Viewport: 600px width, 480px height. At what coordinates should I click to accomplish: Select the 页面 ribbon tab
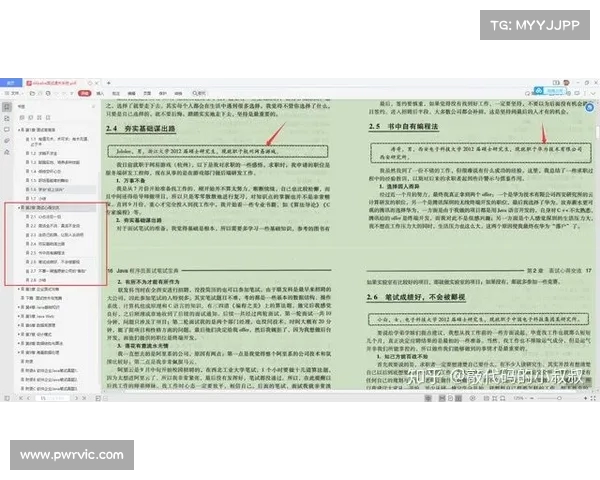pos(147,93)
